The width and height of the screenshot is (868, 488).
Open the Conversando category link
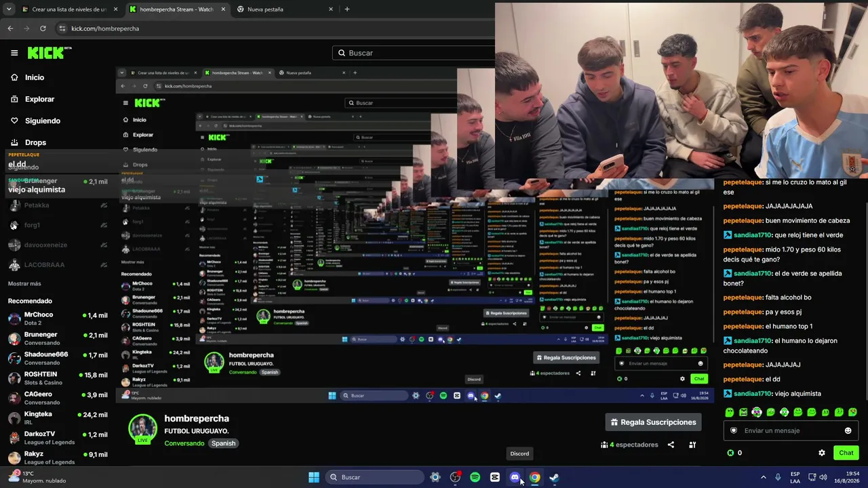(184, 443)
